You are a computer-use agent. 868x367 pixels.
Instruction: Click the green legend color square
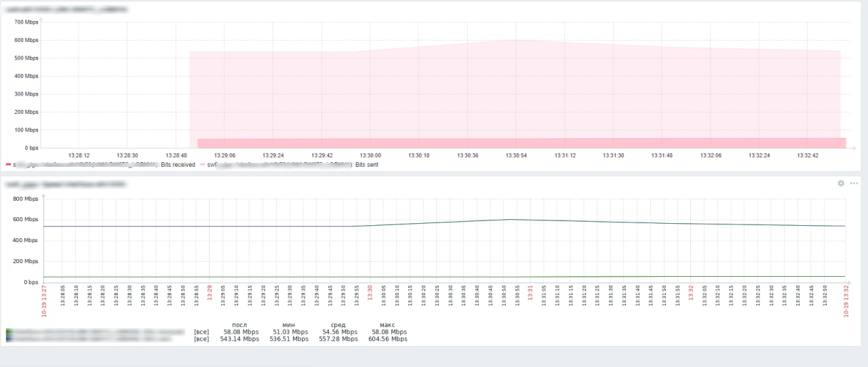[x=8, y=332]
